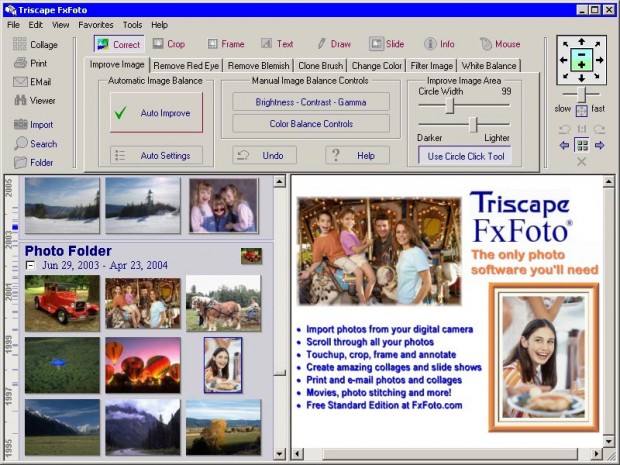Image resolution: width=620 pixels, height=465 pixels.
Task: Open the Clone Brush tab
Action: coord(320,66)
